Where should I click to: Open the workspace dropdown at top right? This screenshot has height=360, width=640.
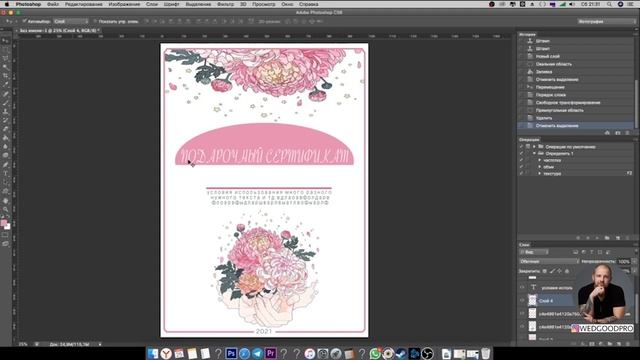606,21
